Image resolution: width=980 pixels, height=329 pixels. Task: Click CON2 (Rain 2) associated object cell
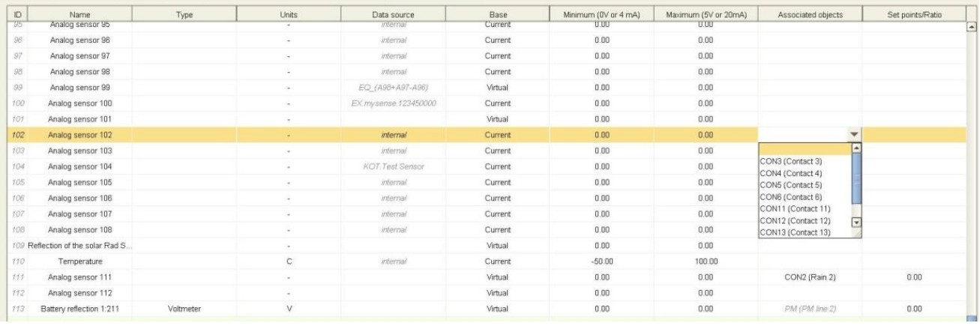[810, 277]
